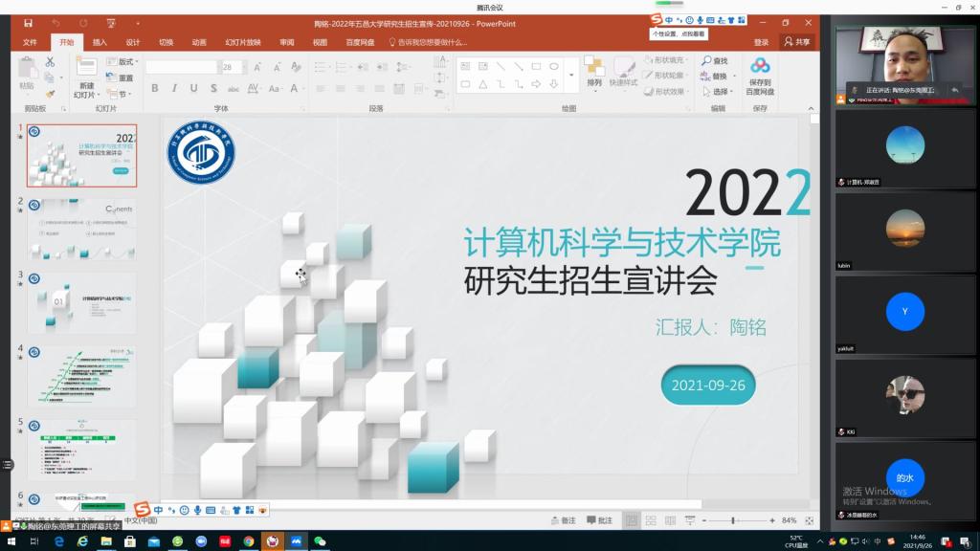The width and height of the screenshot is (980, 551).
Task: Open the Animations (动画) ribbon tab
Action: tap(199, 42)
